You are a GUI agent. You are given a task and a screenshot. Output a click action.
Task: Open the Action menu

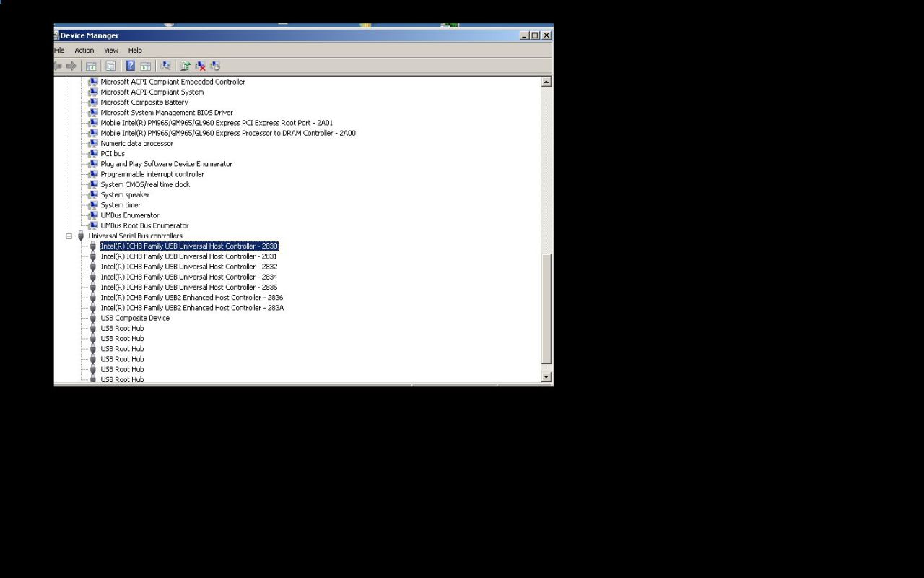pyautogui.click(x=84, y=51)
